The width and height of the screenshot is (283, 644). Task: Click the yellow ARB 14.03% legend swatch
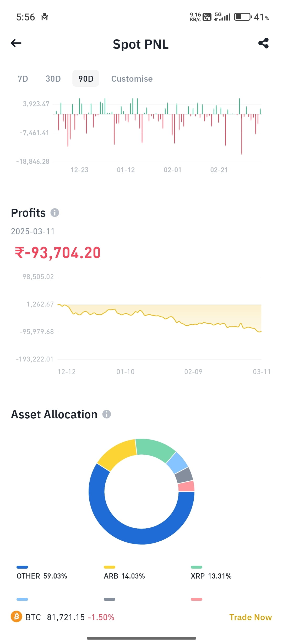[110, 567]
